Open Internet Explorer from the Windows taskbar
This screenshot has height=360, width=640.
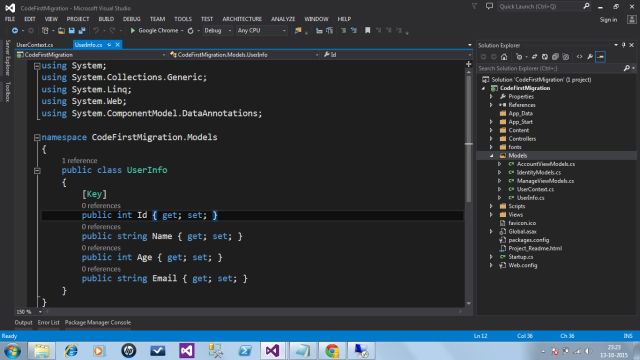coord(71,351)
